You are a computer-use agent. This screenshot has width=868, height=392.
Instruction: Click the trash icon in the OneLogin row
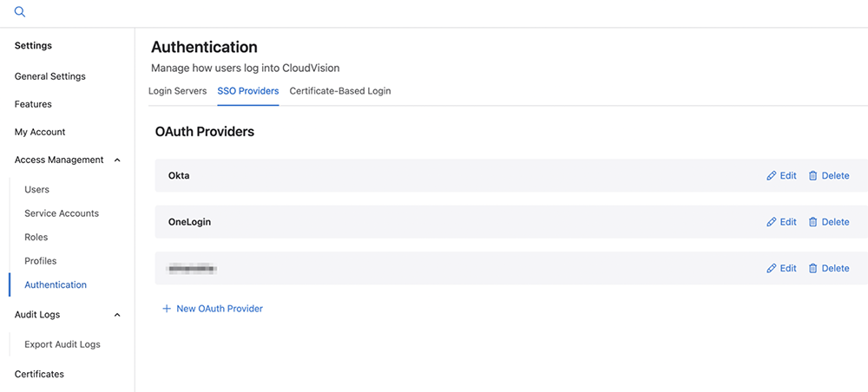(812, 222)
